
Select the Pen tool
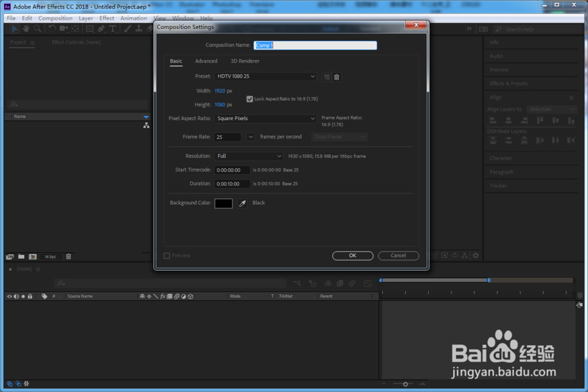[101, 28]
